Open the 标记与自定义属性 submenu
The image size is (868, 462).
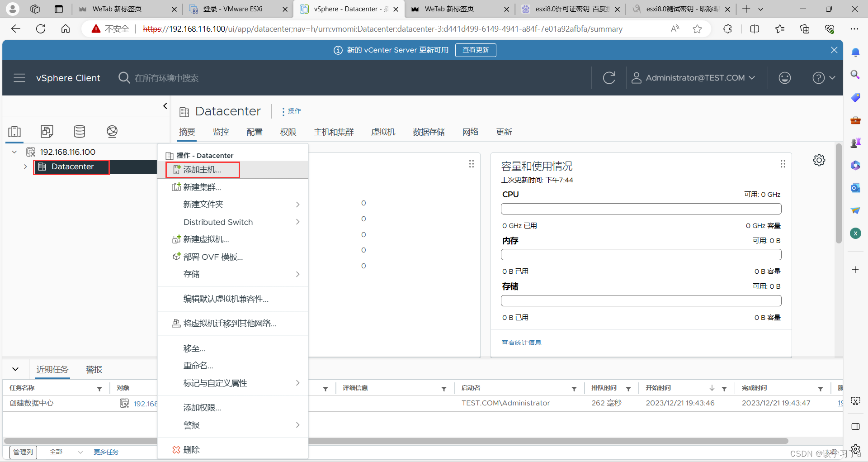coord(233,383)
